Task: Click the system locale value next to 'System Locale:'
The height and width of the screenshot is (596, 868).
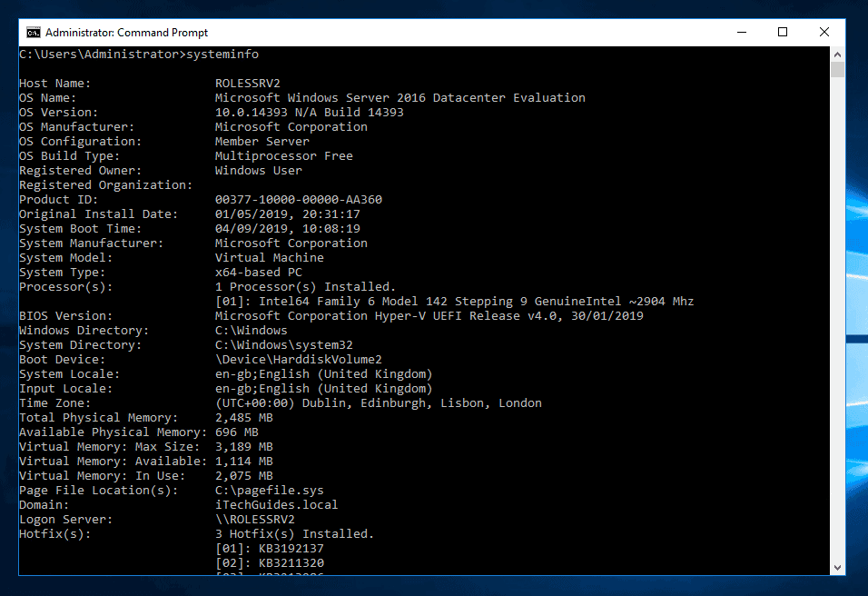Action: click(323, 374)
